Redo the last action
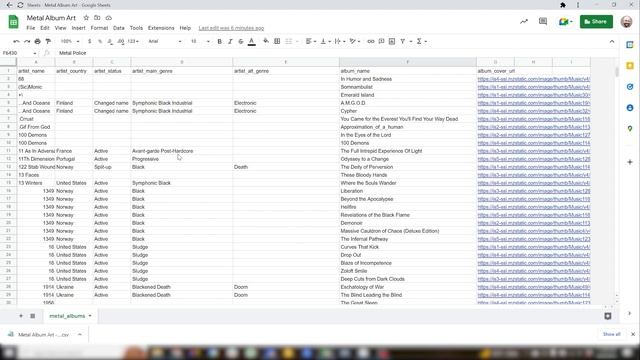The image size is (640, 360). (27, 41)
